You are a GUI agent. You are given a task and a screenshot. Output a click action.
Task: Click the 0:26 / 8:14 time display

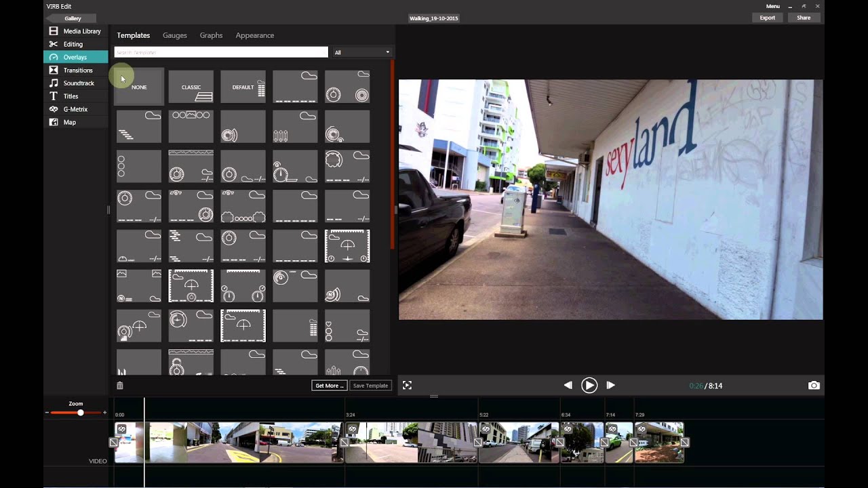coord(705,386)
